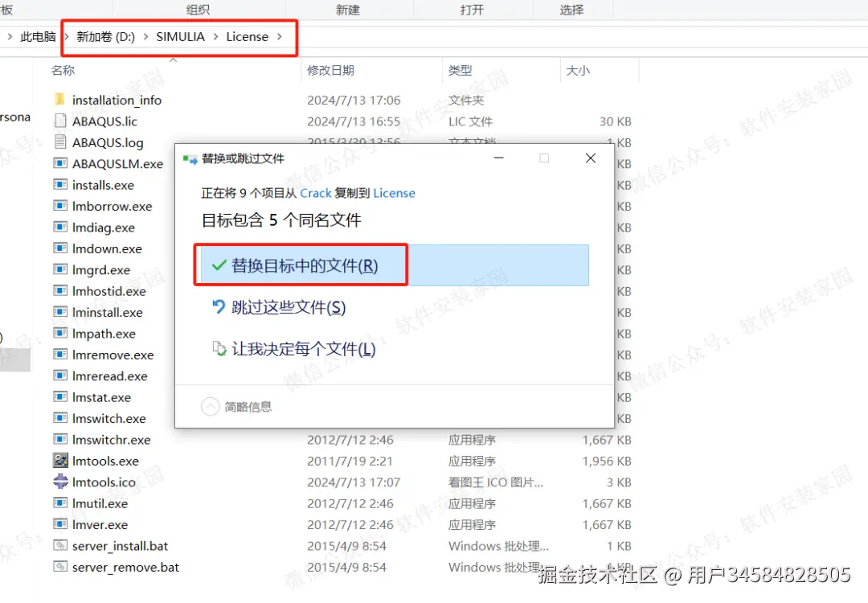The height and width of the screenshot is (603, 868).
Task: Click the server_install.bat batch file icon
Action: click(x=60, y=545)
